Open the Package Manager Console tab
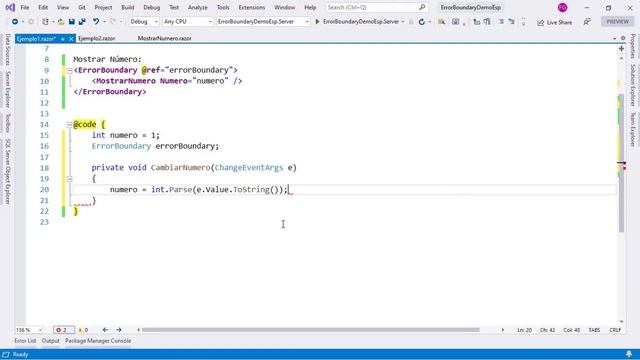The image size is (640, 360). [98, 341]
